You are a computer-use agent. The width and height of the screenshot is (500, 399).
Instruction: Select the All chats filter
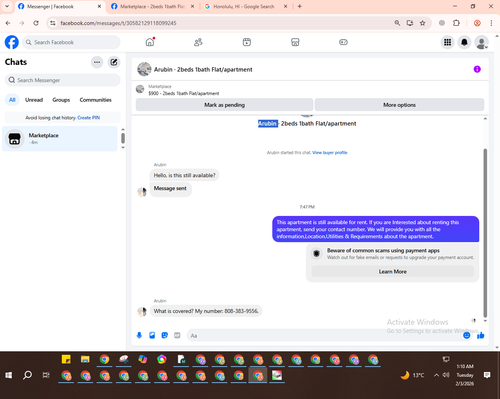coord(12,100)
